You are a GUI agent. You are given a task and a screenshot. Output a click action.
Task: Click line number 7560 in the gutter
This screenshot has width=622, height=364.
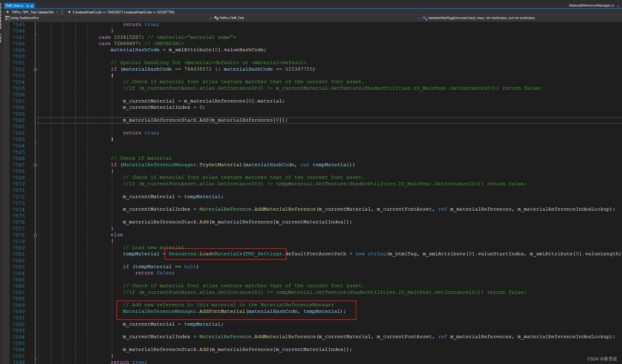coord(18,120)
